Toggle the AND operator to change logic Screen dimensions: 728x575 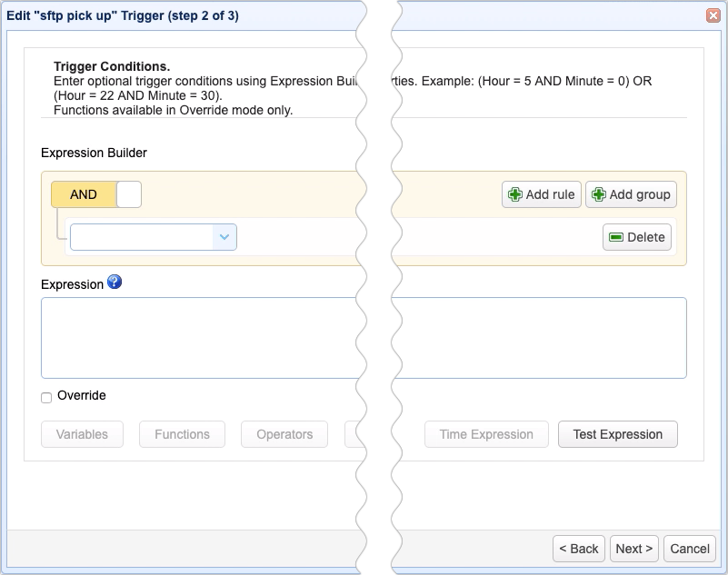click(83, 193)
